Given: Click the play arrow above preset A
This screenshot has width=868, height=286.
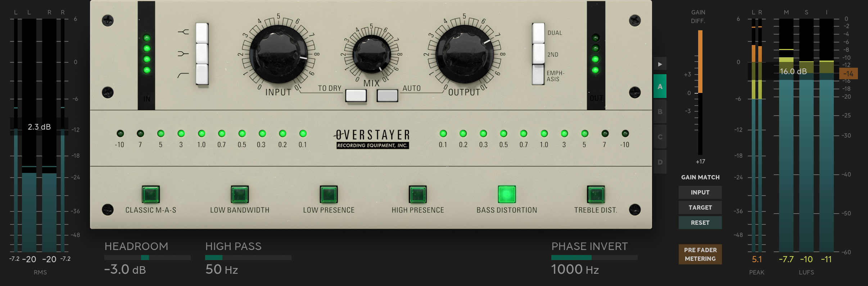Looking at the screenshot, I should 660,64.
